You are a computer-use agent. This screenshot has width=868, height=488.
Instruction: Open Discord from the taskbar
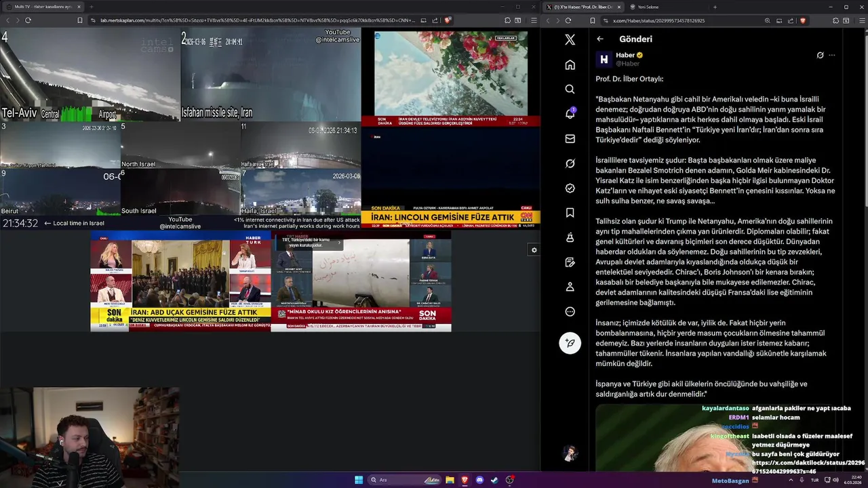click(479, 480)
